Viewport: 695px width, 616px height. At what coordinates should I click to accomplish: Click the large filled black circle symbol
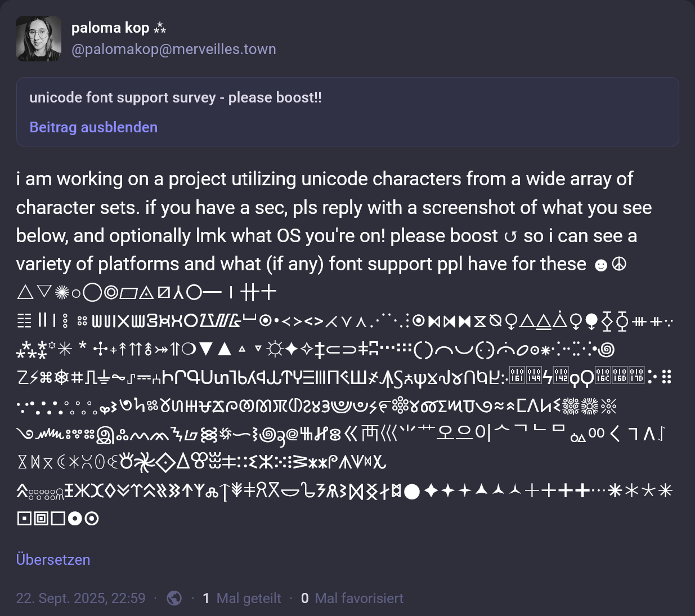click(412, 492)
